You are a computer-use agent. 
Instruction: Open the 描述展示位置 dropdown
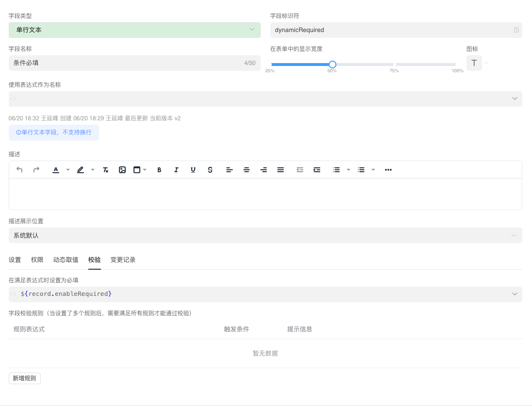(x=265, y=235)
